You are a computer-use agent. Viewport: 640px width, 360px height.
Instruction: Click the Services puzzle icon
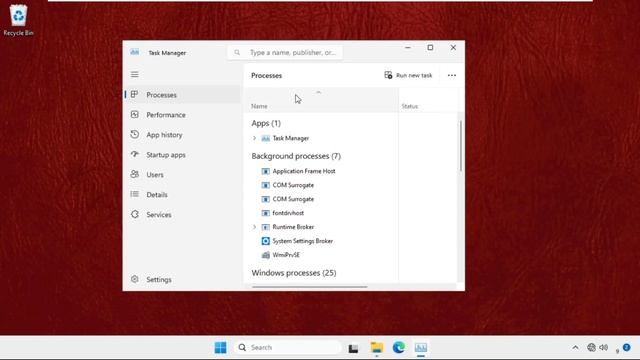click(x=135, y=214)
